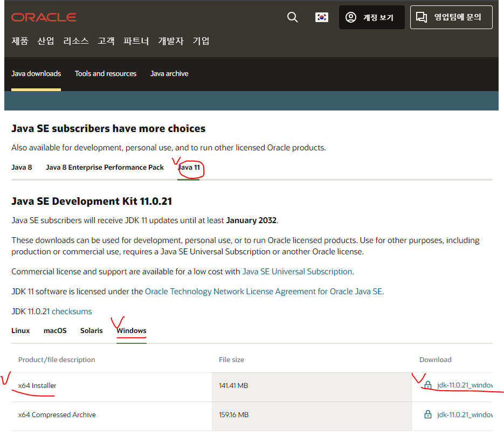Select the Java 8 tab
504x436 pixels.
point(22,168)
